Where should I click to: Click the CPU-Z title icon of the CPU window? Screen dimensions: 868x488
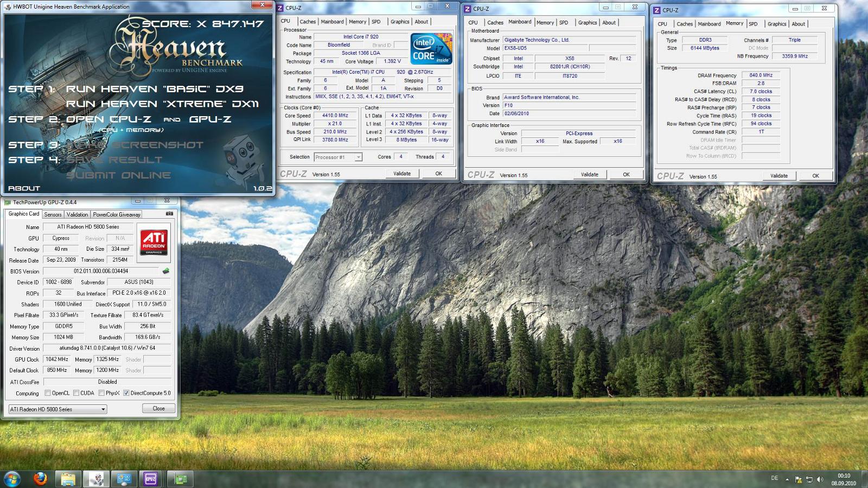point(280,8)
